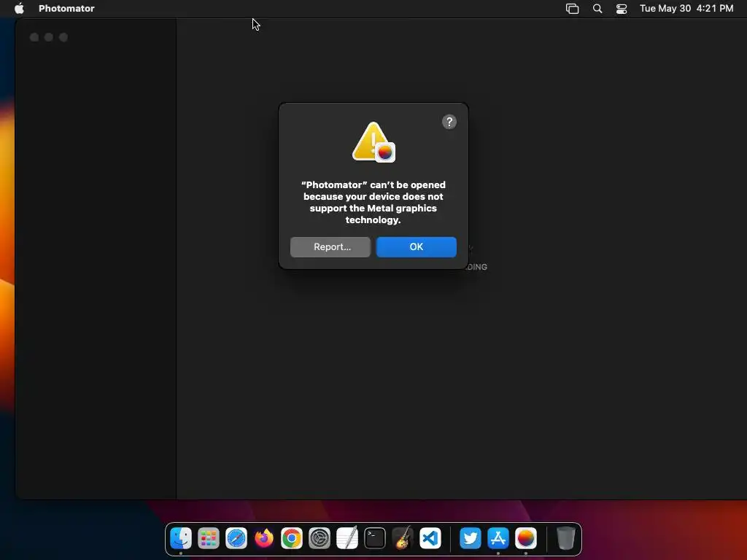Launch Firefox from the Dock
The width and height of the screenshot is (747, 560).
tap(264, 539)
